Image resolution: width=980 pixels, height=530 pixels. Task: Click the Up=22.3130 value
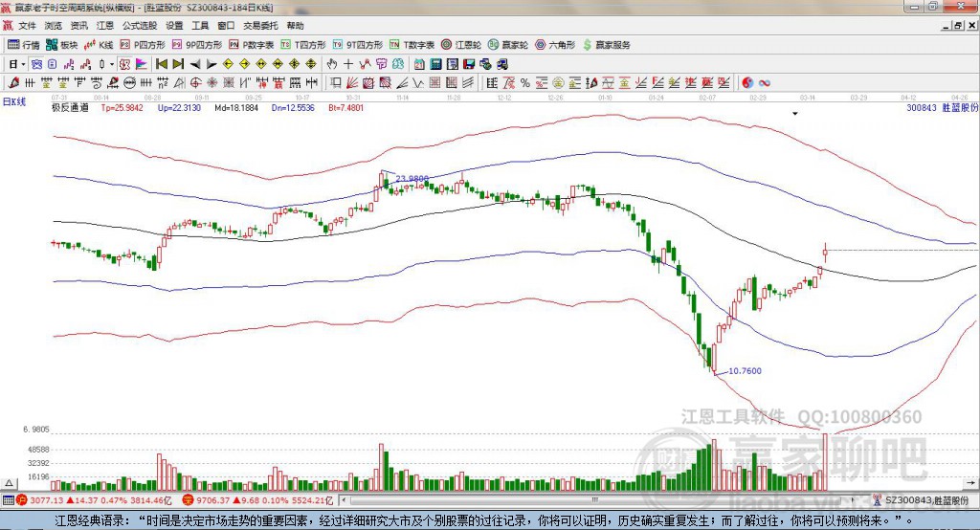click(x=179, y=107)
